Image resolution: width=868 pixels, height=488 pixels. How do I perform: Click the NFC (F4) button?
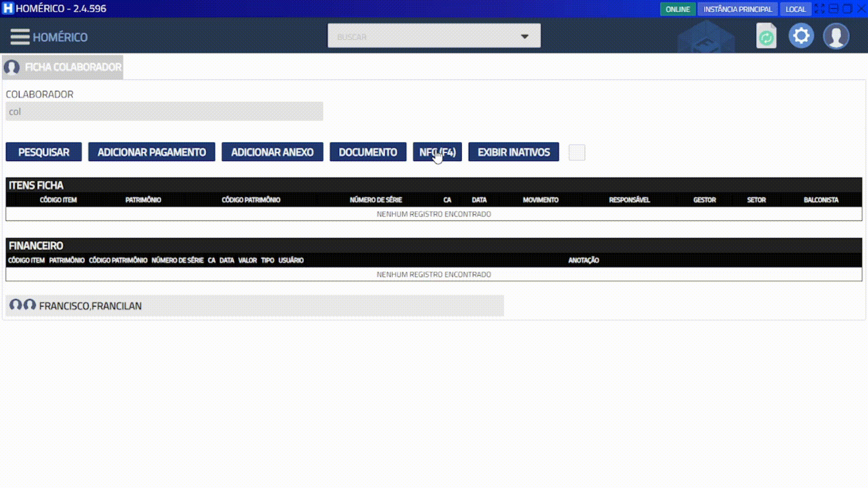pyautogui.click(x=437, y=152)
